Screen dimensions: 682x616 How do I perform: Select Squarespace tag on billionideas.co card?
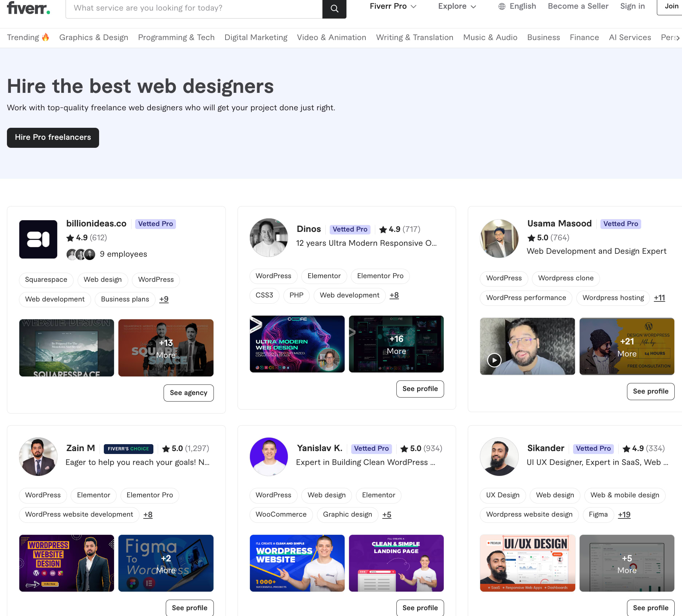point(46,280)
